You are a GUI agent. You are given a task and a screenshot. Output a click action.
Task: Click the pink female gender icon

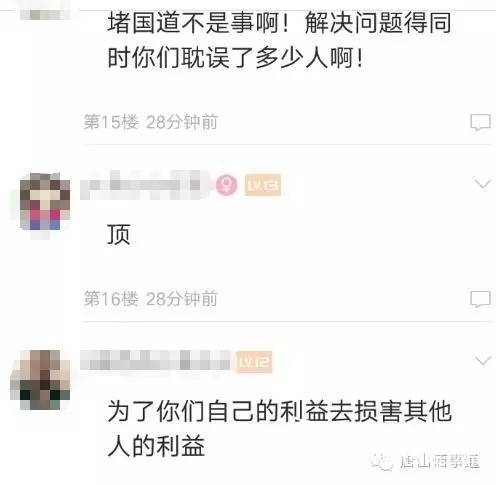226,185
